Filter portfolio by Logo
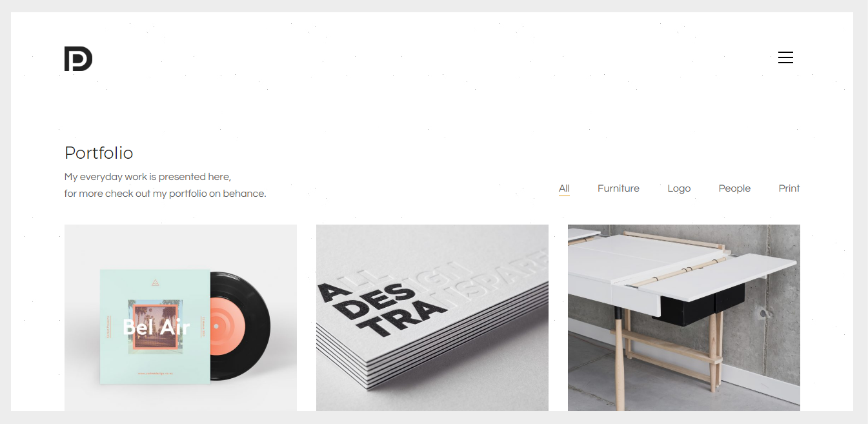 point(679,188)
